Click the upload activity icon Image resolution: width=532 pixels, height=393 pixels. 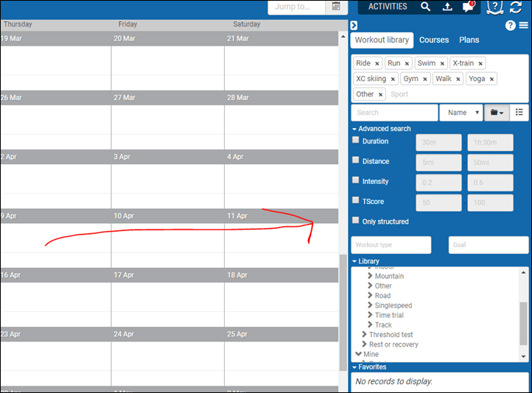(447, 7)
